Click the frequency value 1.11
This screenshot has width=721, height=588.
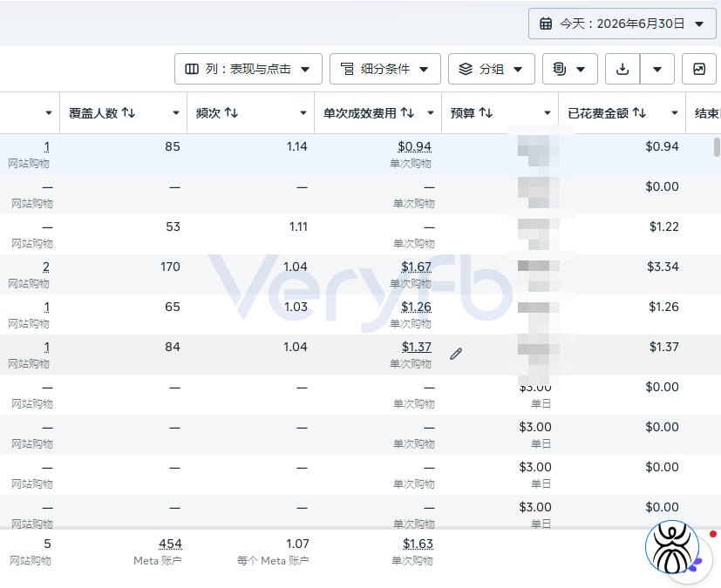click(298, 226)
